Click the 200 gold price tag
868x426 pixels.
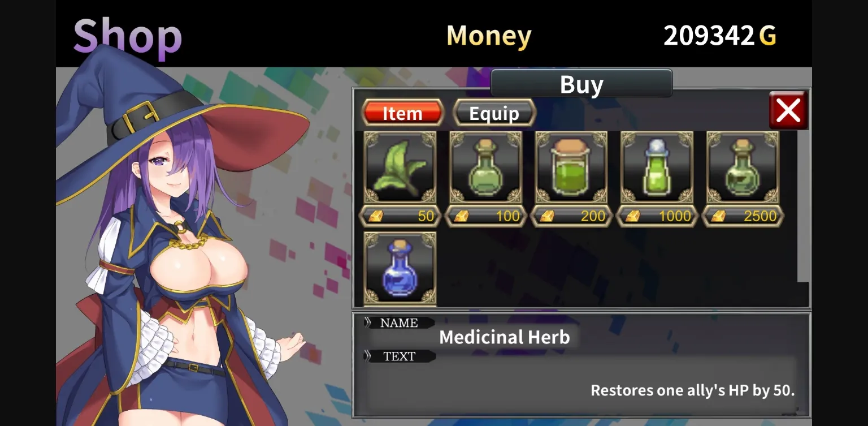[x=571, y=216]
